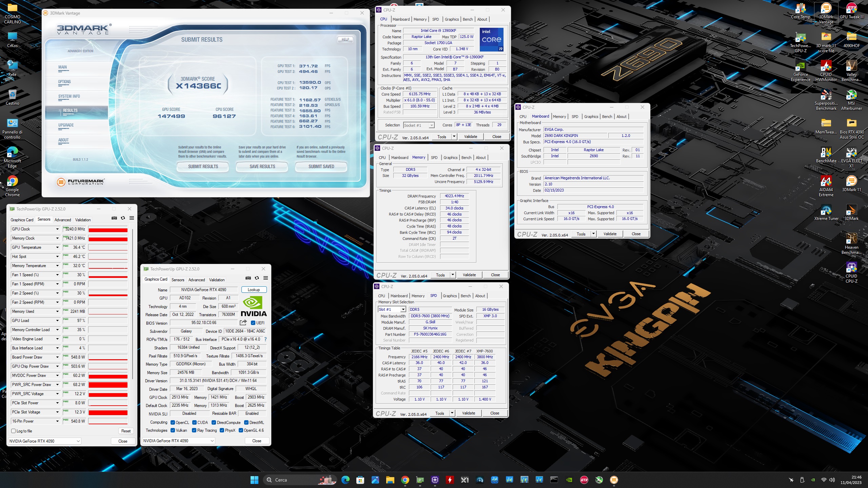Image resolution: width=868 pixels, height=488 pixels.
Task: Open GPU selector in GPU-Z Graphics Card window
Action: pos(179,441)
